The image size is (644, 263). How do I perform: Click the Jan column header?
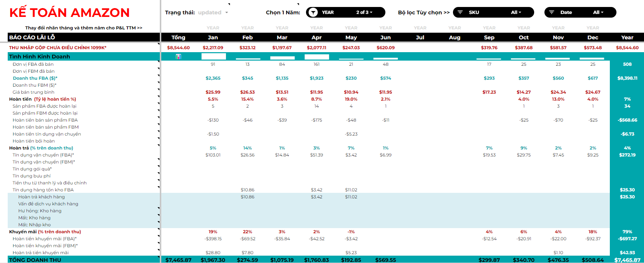coord(213,37)
